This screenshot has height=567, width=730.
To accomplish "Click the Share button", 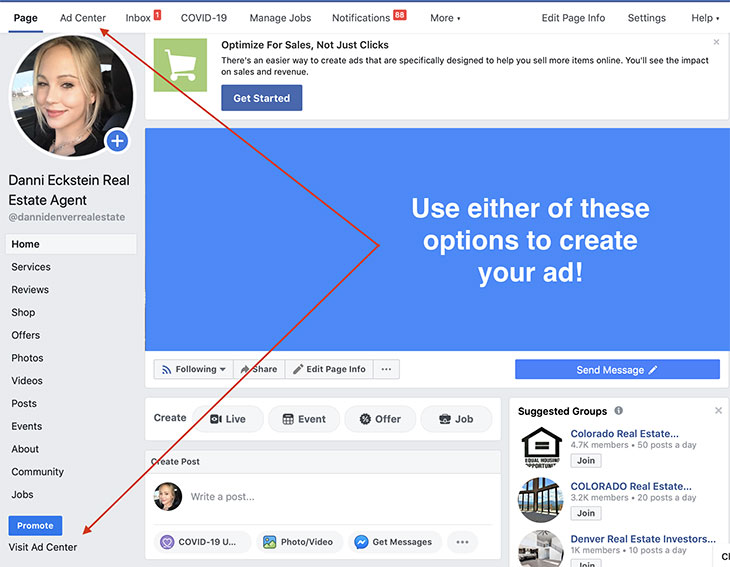I will point(259,369).
